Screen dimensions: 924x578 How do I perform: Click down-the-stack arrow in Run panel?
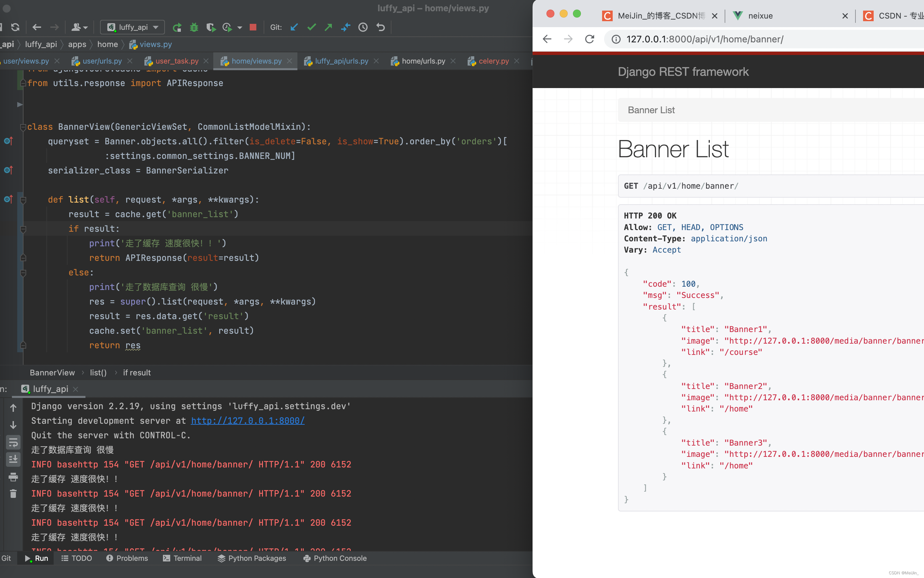tap(13, 425)
